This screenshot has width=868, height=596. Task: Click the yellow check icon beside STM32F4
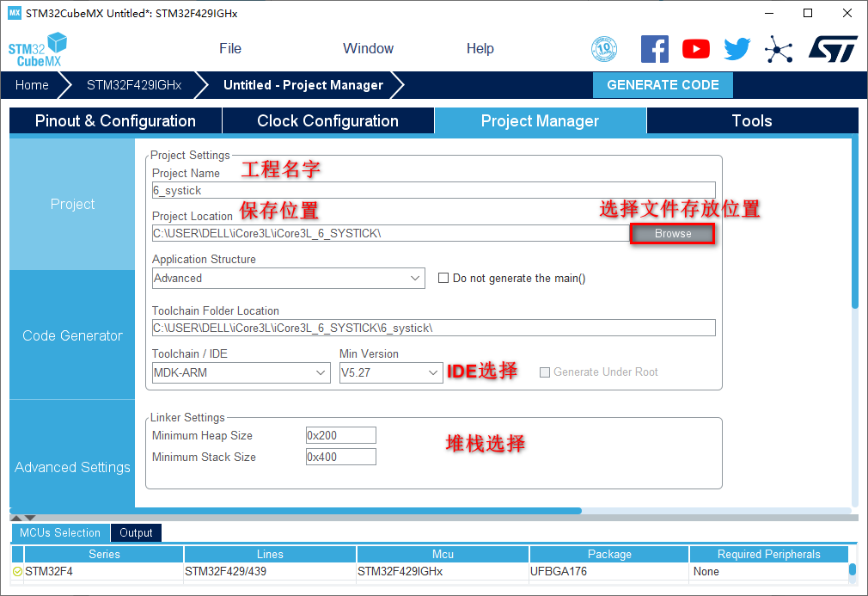pos(17,571)
